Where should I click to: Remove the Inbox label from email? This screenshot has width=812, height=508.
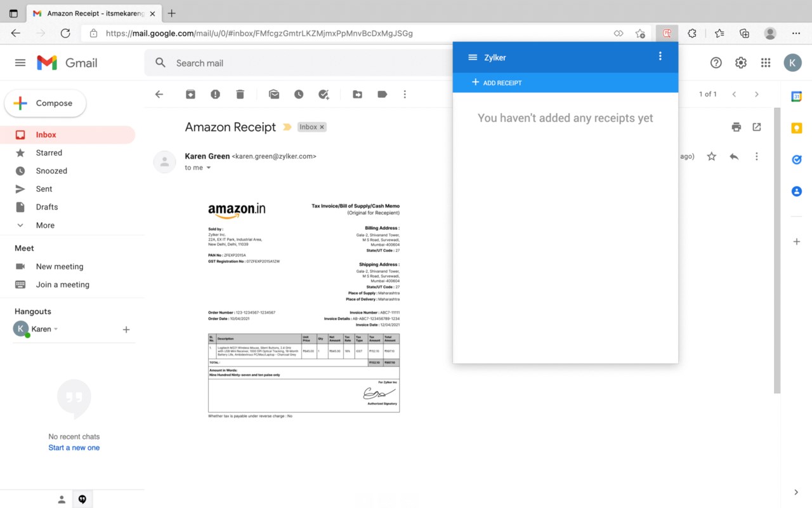[322, 127]
